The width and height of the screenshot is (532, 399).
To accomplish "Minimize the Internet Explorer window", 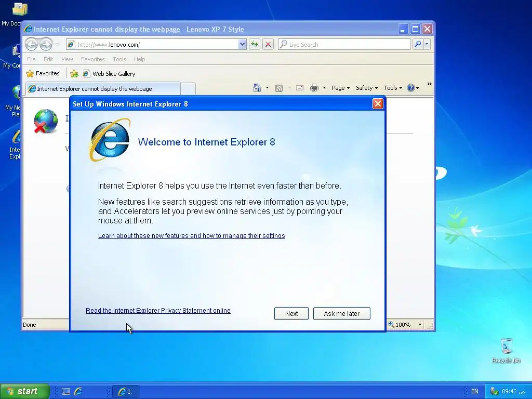I will pyautogui.click(x=403, y=29).
